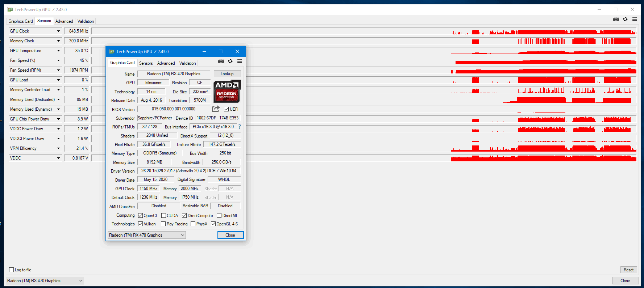Image resolution: width=644 pixels, height=288 pixels.
Task: Click Device ID field 1002 67DF
Action: pyautogui.click(x=218, y=118)
